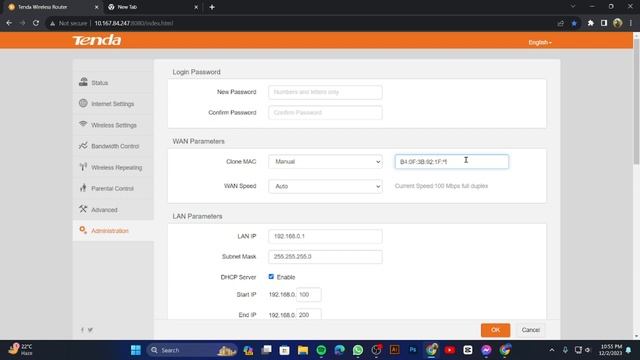Open the Status page in sidebar
Viewport: 640px width, 360px height.
(100, 83)
